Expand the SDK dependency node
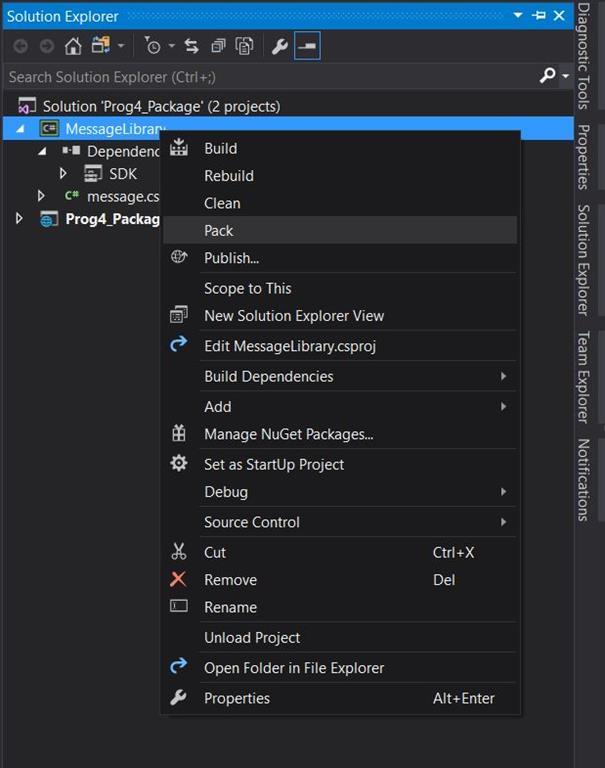605x768 pixels. tap(63, 174)
